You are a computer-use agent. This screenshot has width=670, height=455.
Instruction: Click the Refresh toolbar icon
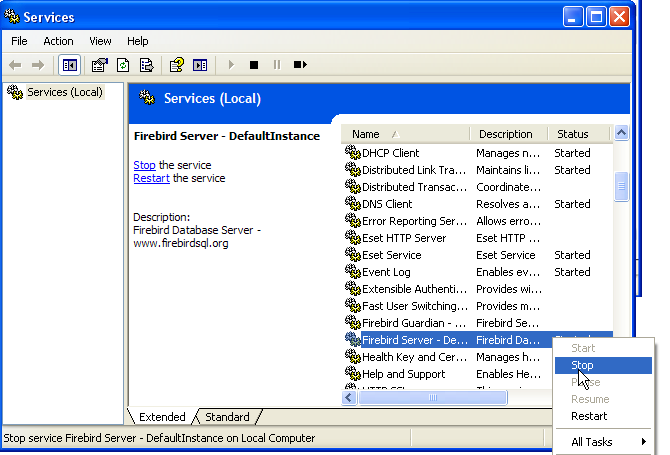pyautogui.click(x=123, y=65)
